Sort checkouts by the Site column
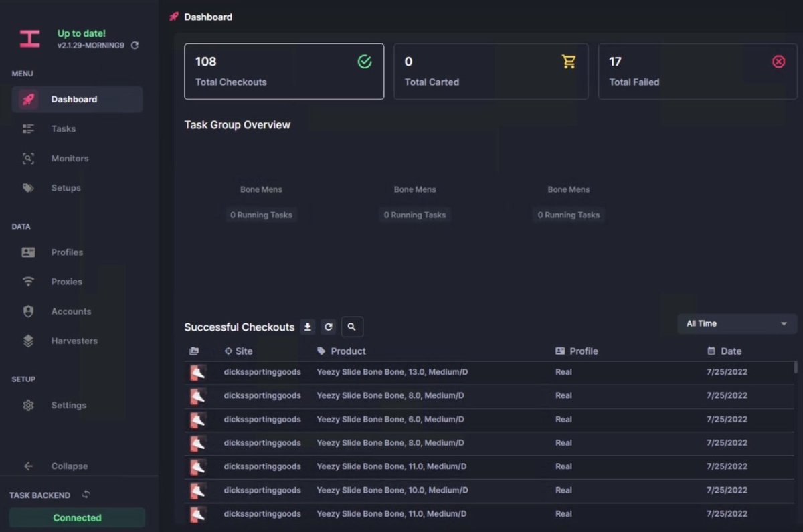The width and height of the screenshot is (803, 532). (x=238, y=351)
